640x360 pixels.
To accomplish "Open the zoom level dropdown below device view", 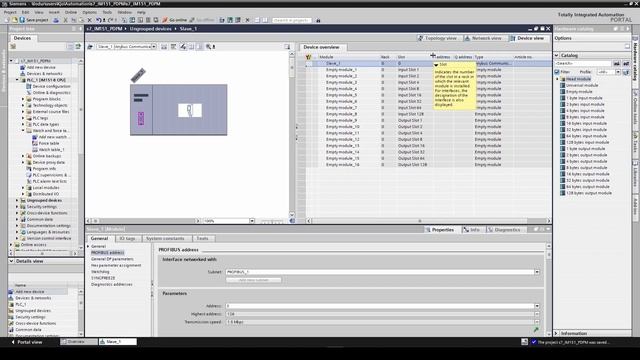I will pos(252,221).
